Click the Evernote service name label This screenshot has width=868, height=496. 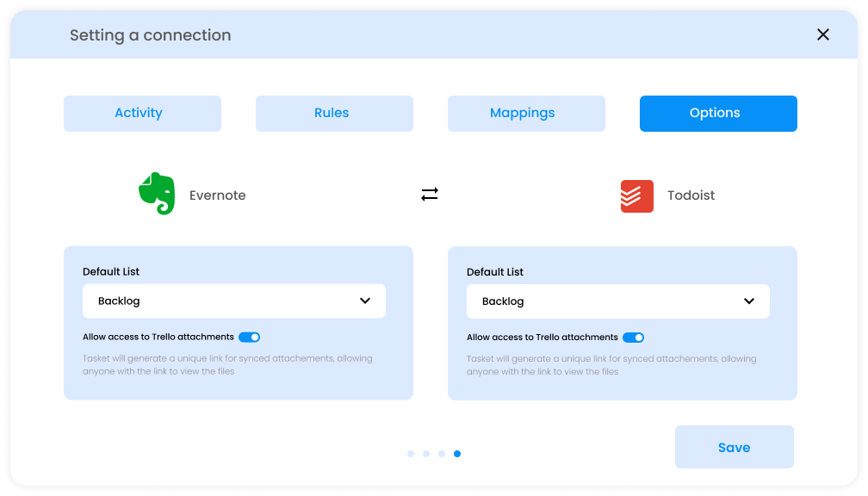point(218,195)
